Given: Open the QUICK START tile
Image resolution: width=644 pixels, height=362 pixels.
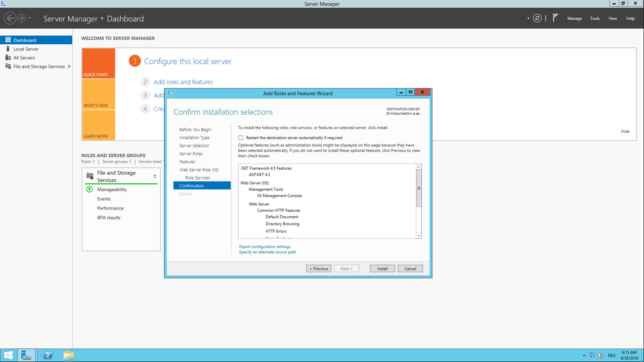Looking at the screenshot, I should [98, 63].
